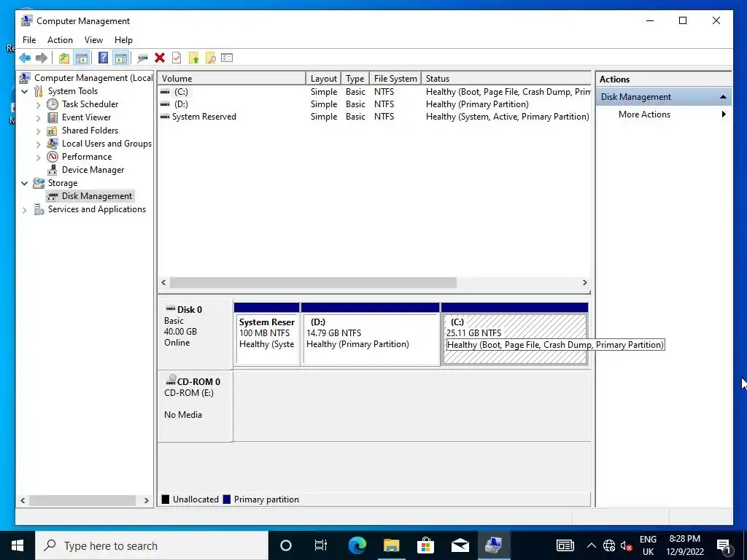Select the System Reserved volume row

coord(374,117)
